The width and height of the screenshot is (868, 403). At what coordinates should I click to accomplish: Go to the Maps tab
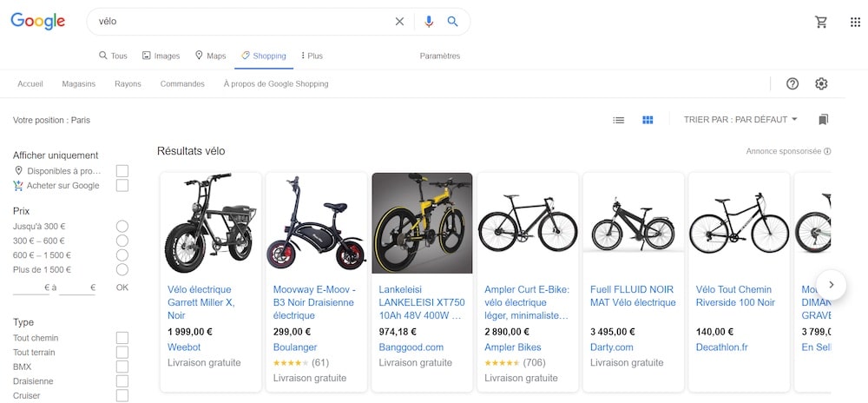tap(210, 56)
